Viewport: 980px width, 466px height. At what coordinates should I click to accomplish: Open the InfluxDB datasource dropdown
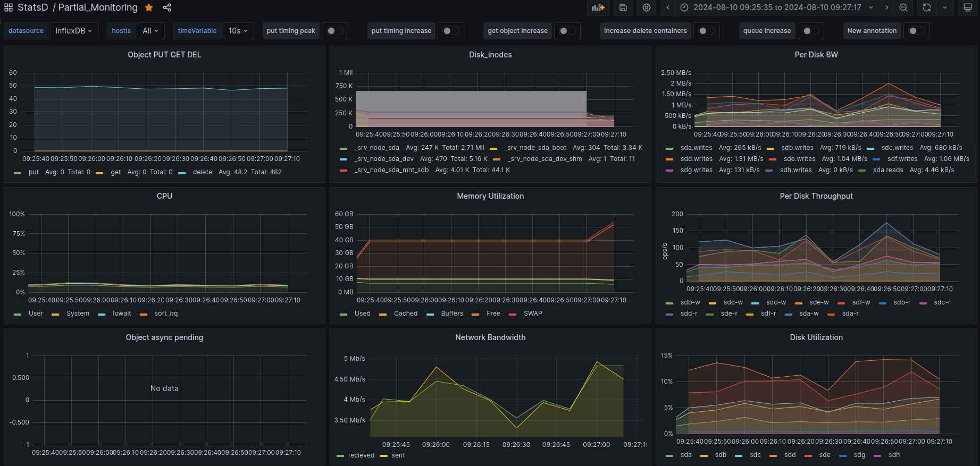(73, 31)
